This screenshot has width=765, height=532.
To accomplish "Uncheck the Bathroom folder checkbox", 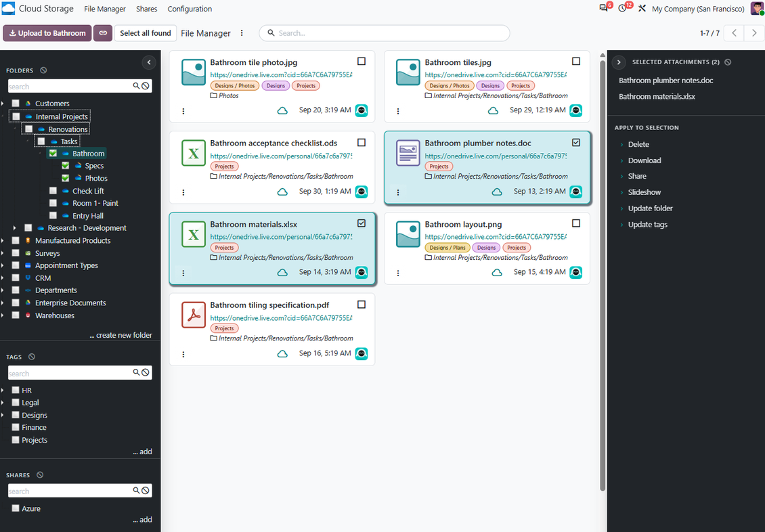I will [x=53, y=153].
